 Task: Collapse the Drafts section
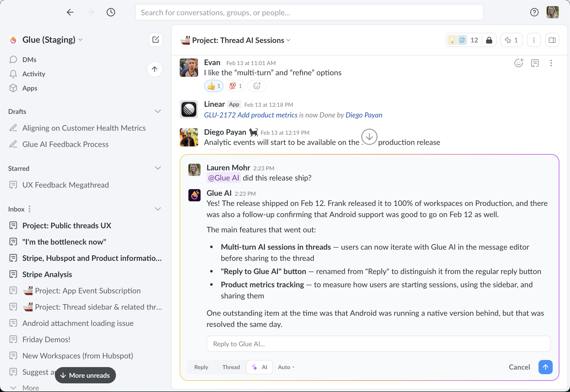(158, 111)
